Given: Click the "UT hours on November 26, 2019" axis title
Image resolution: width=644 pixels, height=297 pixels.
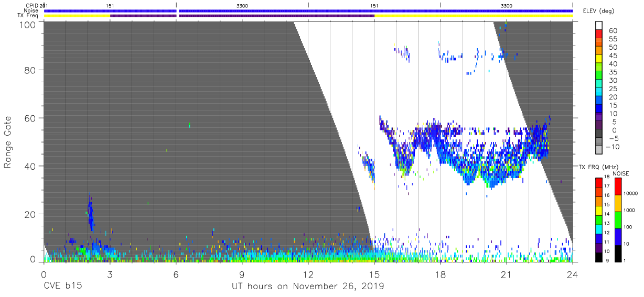Looking at the screenshot, I should point(308,287).
